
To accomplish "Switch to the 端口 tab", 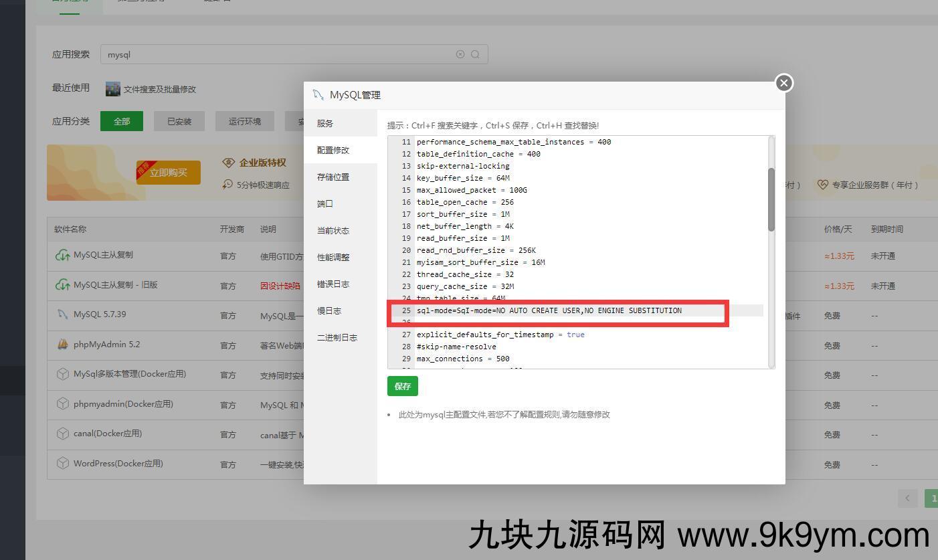I will tap(341, 203).
